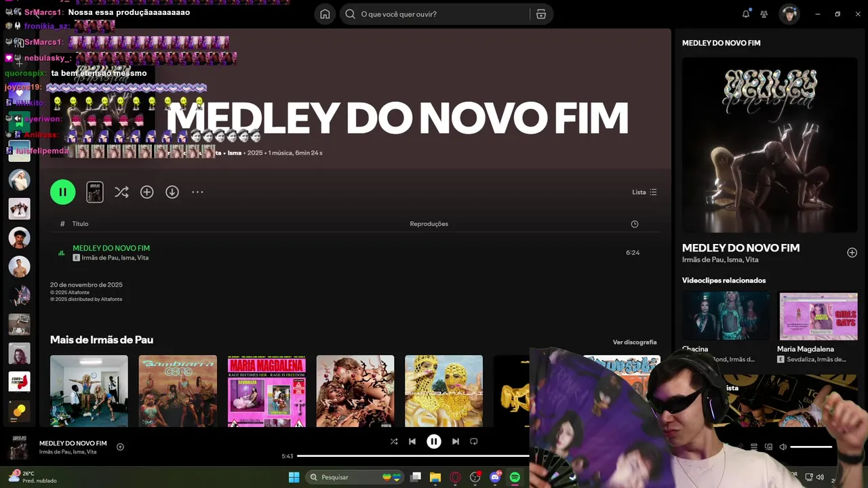Click Spotify icon in taskbar

point(515,477)
